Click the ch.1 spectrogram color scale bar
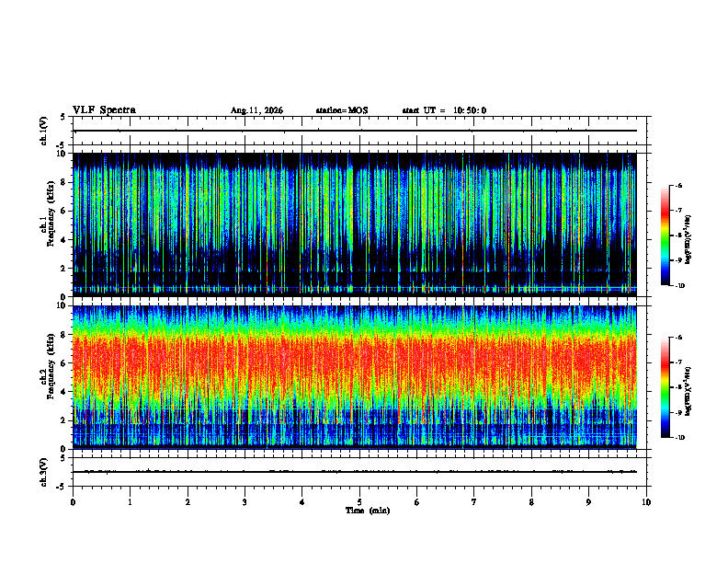The image size is (728, 563). (x=665, y=236)
